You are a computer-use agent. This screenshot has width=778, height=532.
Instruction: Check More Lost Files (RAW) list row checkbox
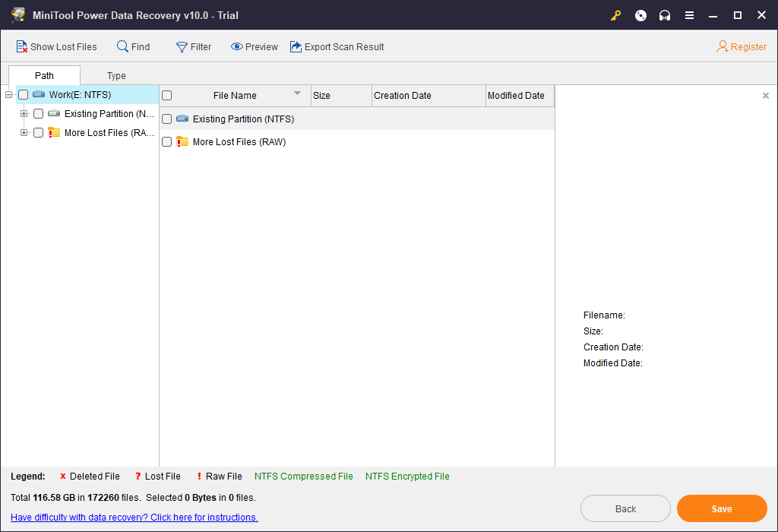coord(166,142)
